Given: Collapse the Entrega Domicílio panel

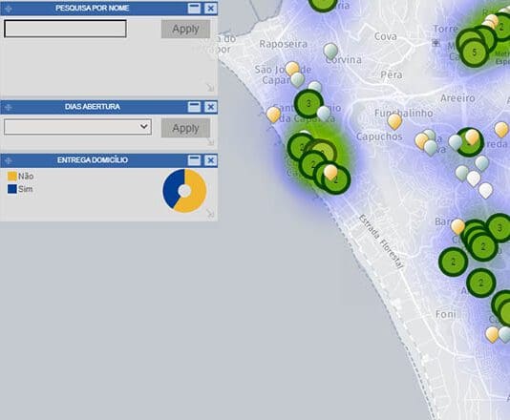Looking at the screenshot, I should point(194,160).
